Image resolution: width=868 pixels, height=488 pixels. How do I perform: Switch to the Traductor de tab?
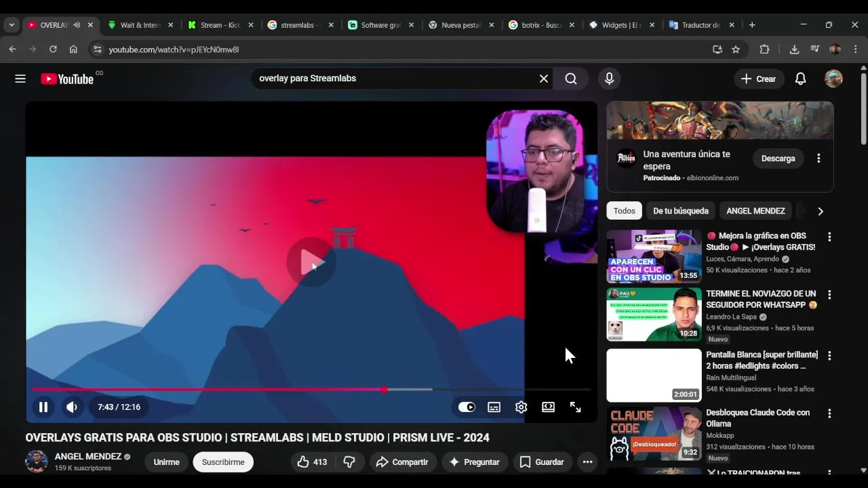click(701, 25)
